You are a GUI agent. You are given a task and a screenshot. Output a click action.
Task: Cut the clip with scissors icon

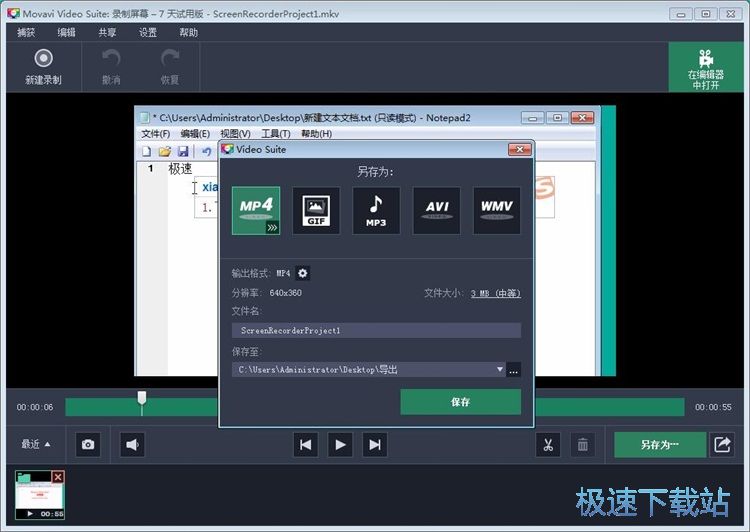coord(548,445)
